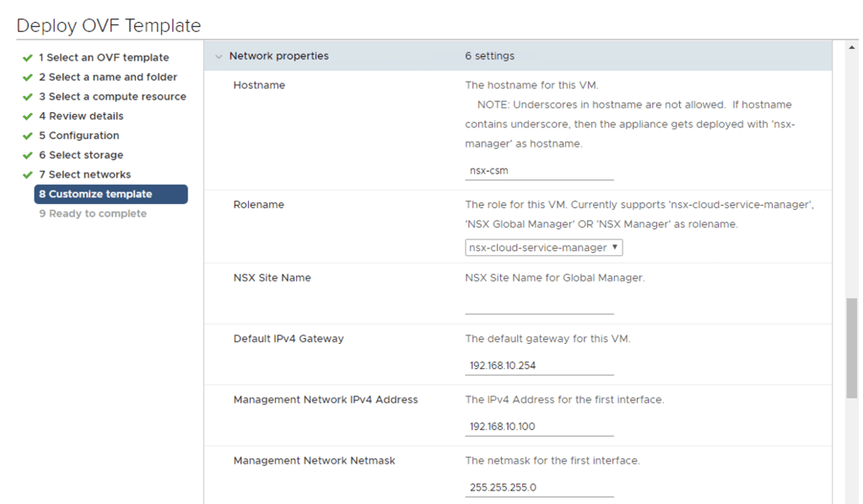Edit the Management Network IPv4 Address field
Screen dimensions: 863x504
click(x=539, y=426)
